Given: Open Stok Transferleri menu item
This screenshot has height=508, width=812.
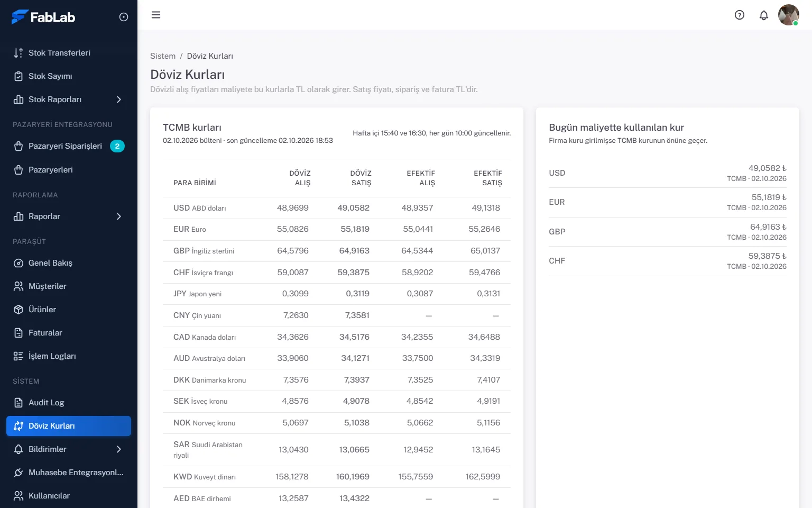Looking at the screenshot, I should pyautogui.click(x=69, y=53).
